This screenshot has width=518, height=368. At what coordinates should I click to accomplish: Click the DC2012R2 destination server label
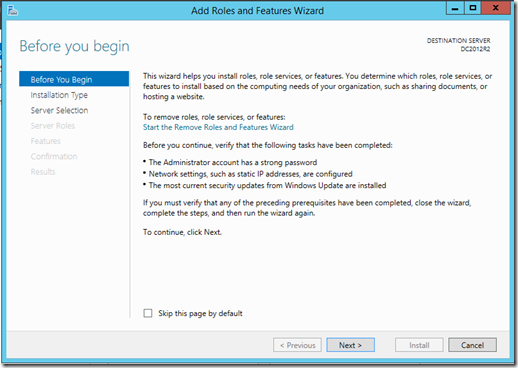[475, 49]
